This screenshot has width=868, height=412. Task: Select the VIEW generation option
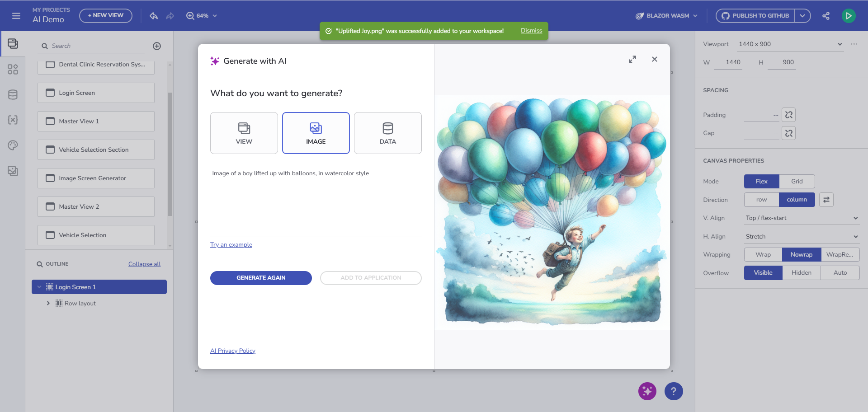click(244, 133)
